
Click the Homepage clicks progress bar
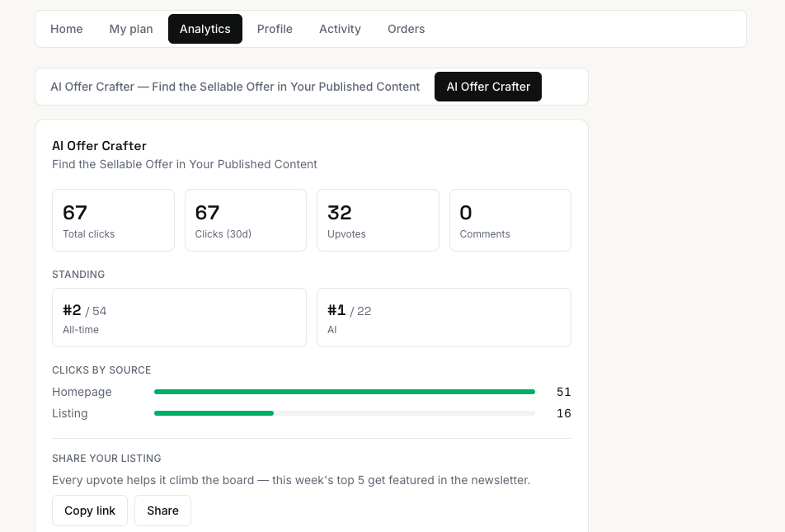345,392
